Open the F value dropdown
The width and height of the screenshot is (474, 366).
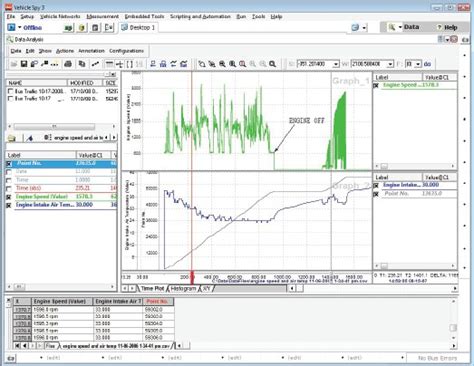click(x=418, y=64)
